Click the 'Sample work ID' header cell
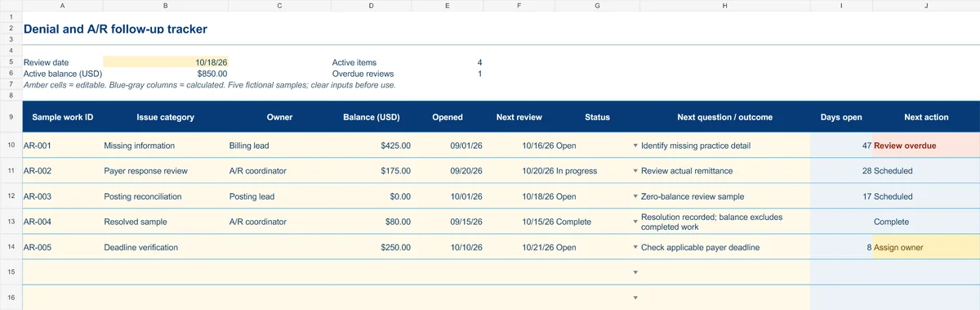 point(63,117)
